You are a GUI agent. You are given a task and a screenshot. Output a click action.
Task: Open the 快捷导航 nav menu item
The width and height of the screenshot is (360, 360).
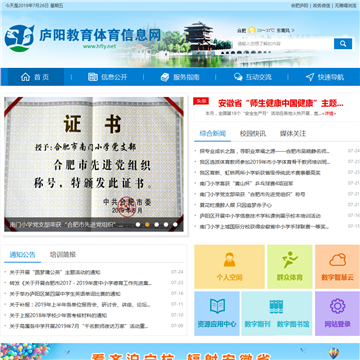(x=324, y=77)
